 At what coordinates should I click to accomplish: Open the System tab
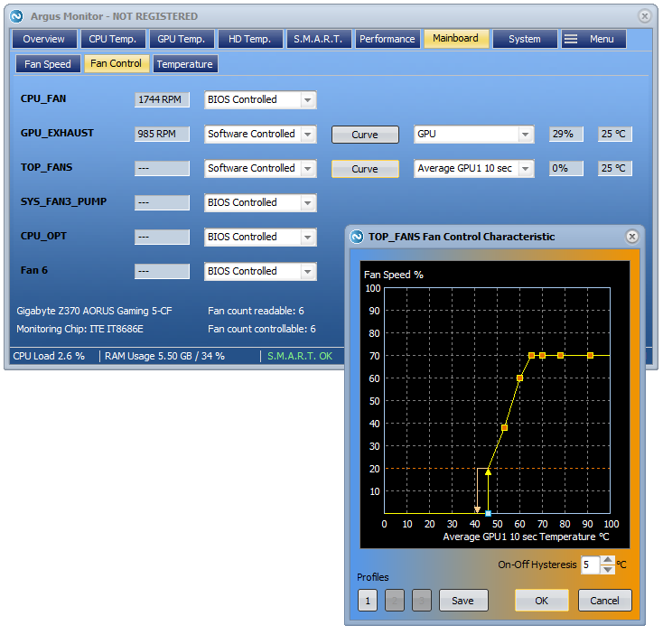[x=525, y=39]
